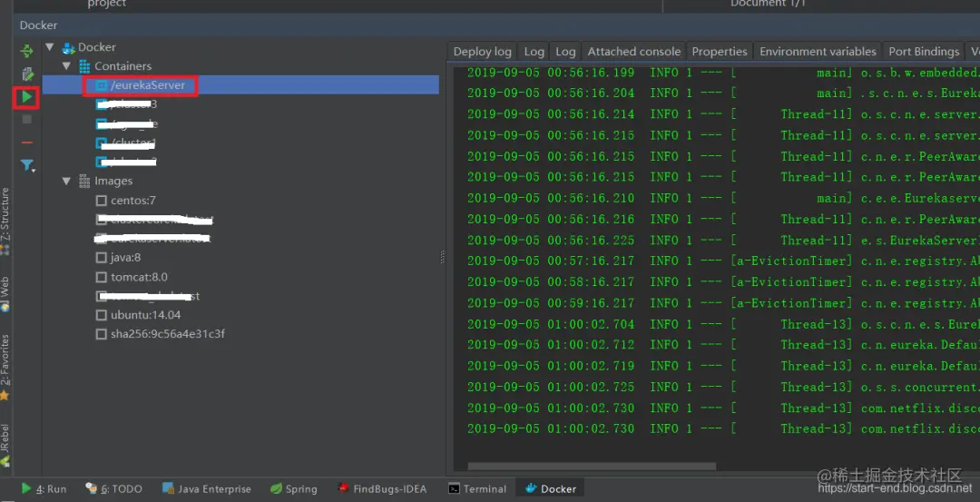
Task: Open the Terminal tool window
Action: [x=477, y=489]
